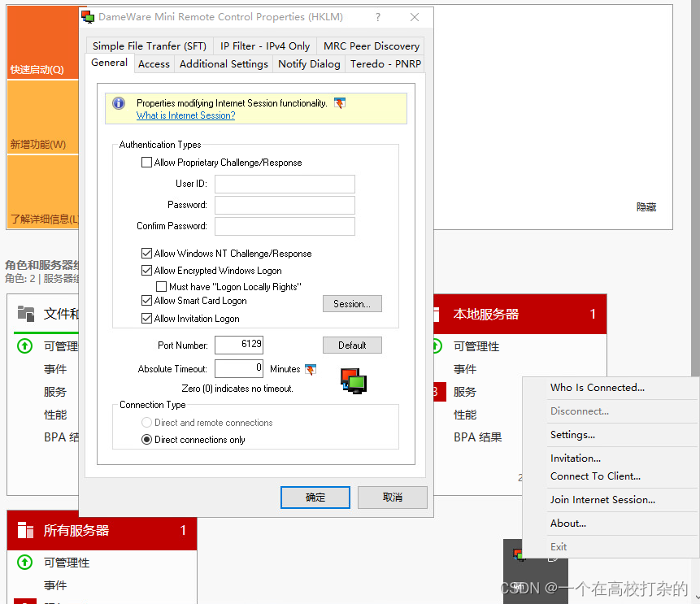Screen dimensions: 700x604
Task: Cancel the dialog with 取消 button
Action: coord(393,498)
